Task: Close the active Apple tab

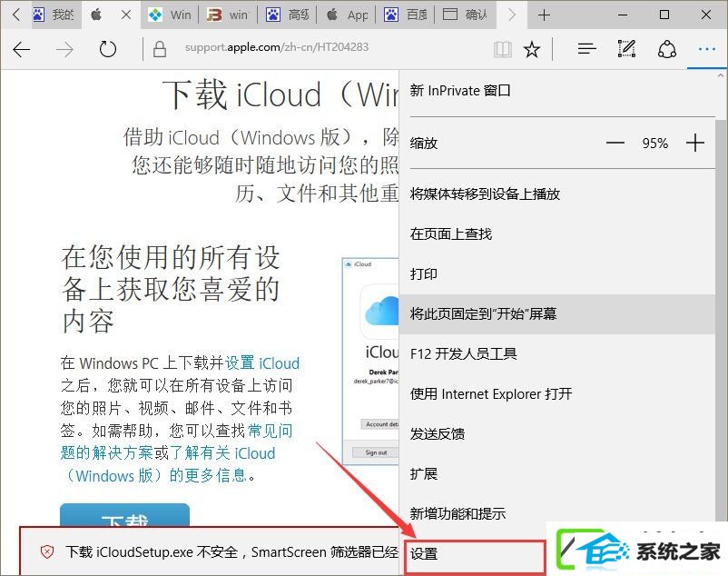Action: tap(126, 15)
